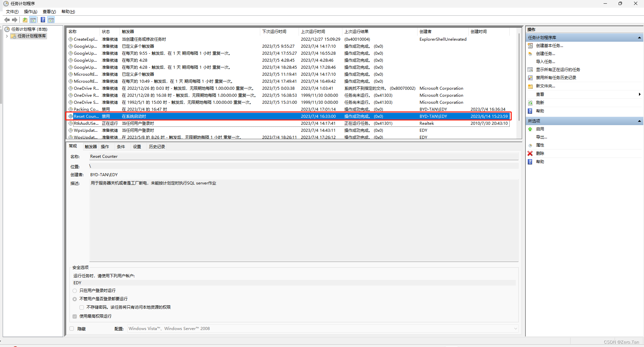Select the CreateExpl... task row
This screenshot has height=347, width=644.
click(x=289, y=39)
